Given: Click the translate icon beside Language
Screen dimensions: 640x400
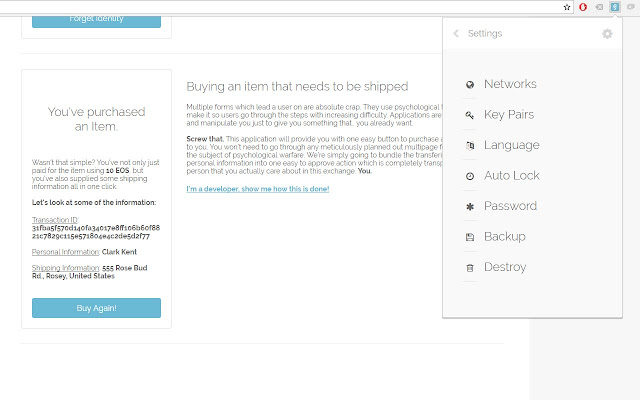Looking at the screenshot, I should point(470,145).
